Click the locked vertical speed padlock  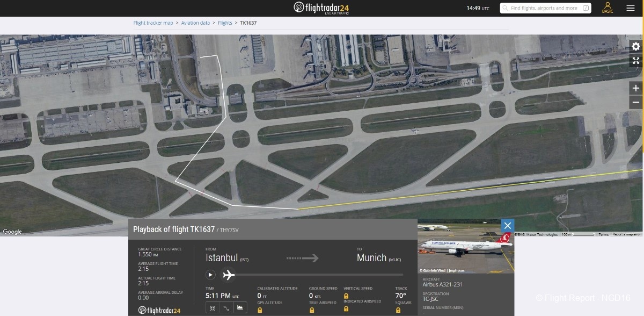tap(346, 296)
